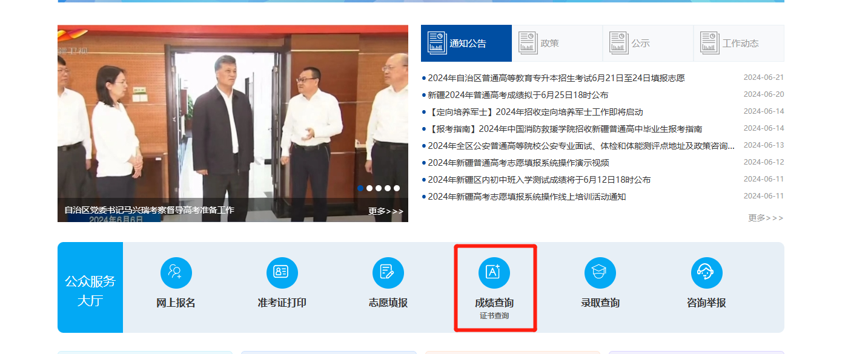
Task: Open the 高考成绩6月25日18时公布 announcement
Action: click(x=518, y=95)
